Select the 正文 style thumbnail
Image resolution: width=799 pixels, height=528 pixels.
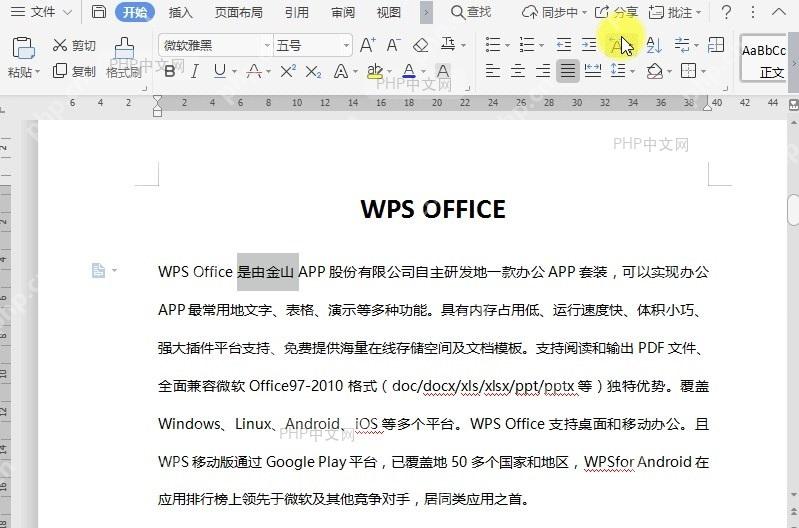[764, 58]
